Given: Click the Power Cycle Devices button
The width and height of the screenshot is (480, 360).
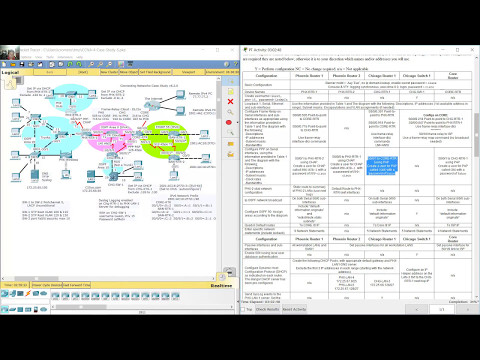Looking at the screenshot, I should [x=47, y=285].
